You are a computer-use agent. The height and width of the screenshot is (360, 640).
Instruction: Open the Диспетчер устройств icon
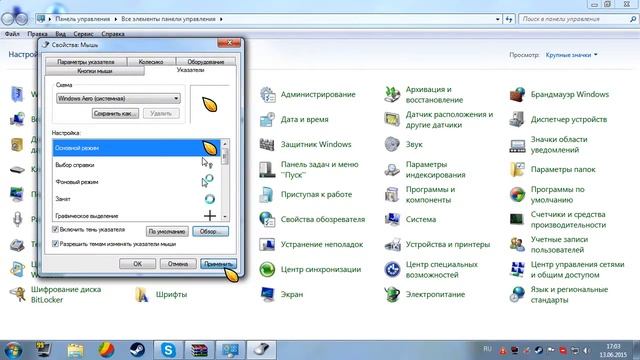tap(518, 120)
